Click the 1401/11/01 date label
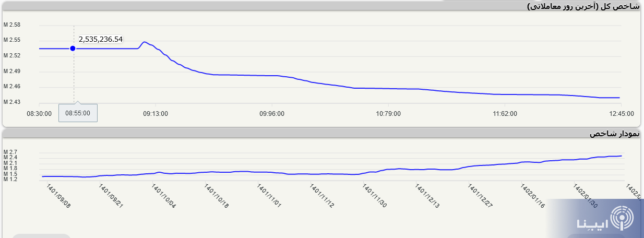 click(269, 195)
